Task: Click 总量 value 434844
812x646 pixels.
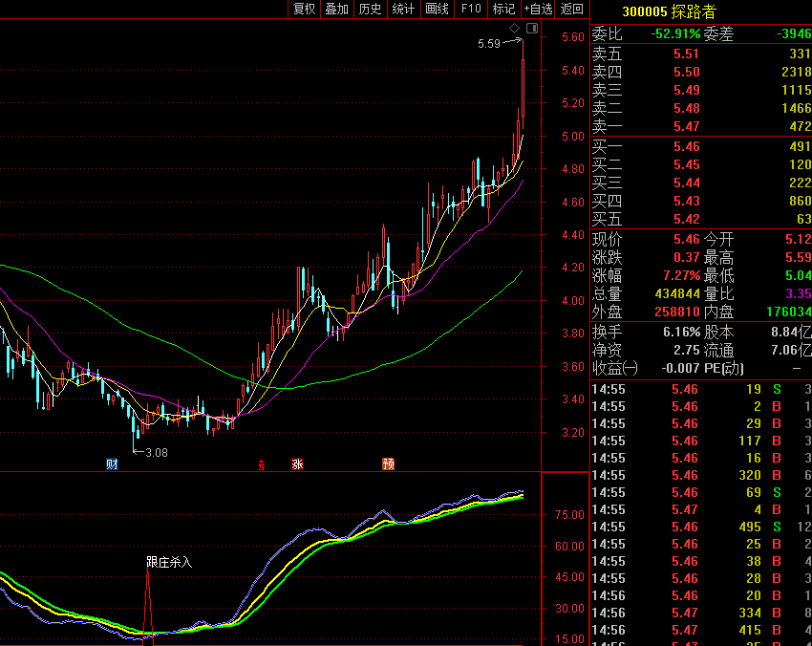Action: click(x=677, y=293)
